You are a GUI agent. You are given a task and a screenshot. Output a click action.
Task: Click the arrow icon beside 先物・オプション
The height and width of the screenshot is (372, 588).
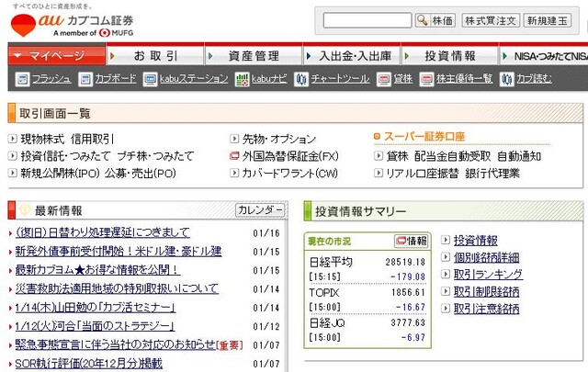pos(234,139)
